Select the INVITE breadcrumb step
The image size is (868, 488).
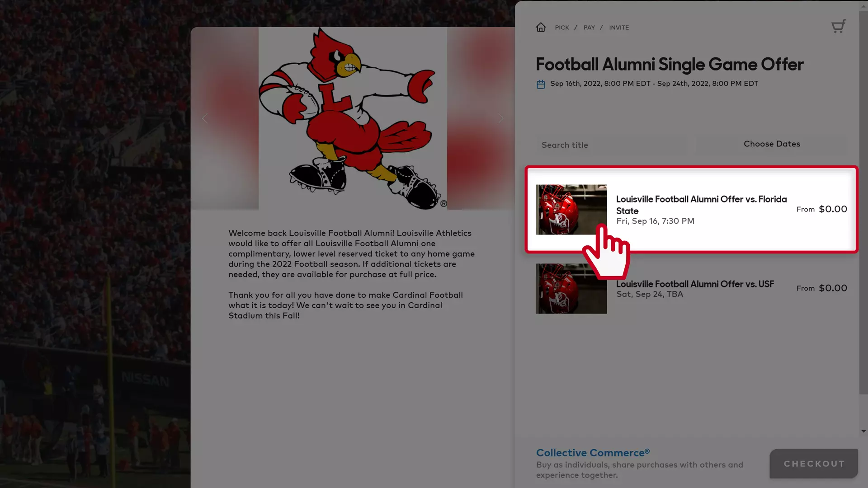click(x=619, y=28)
